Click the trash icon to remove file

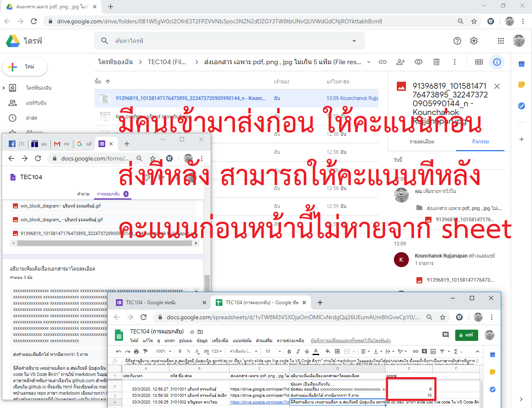[x=436, y=62]
